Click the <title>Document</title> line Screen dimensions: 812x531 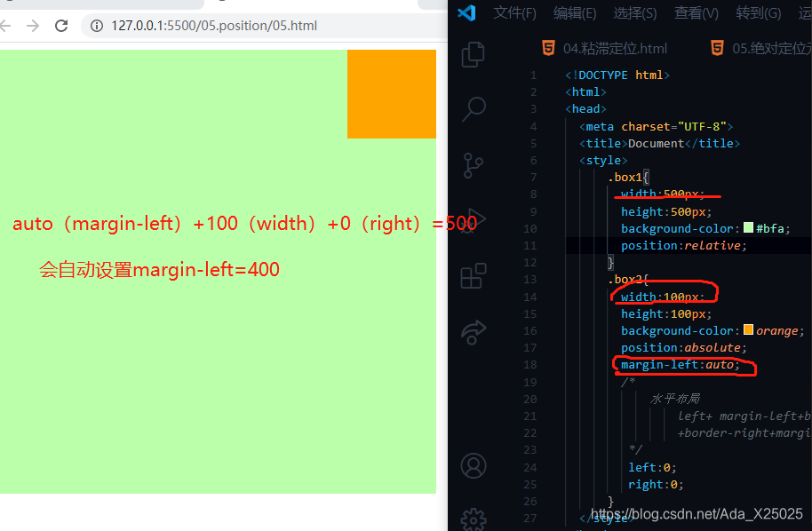[x=660, y=143]
